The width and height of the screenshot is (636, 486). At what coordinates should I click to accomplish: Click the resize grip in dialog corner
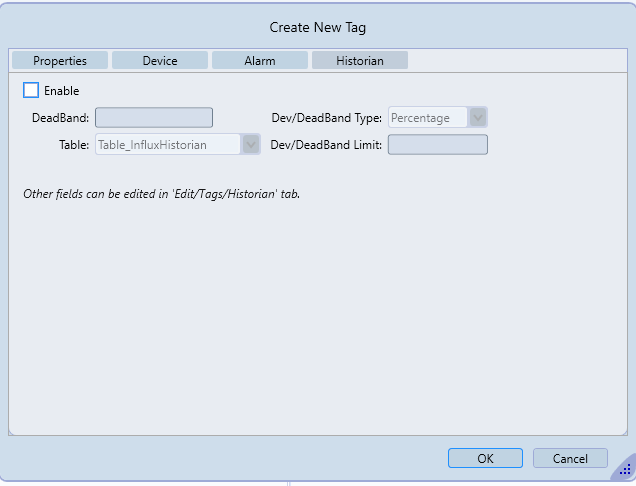(x=625, y=469)
